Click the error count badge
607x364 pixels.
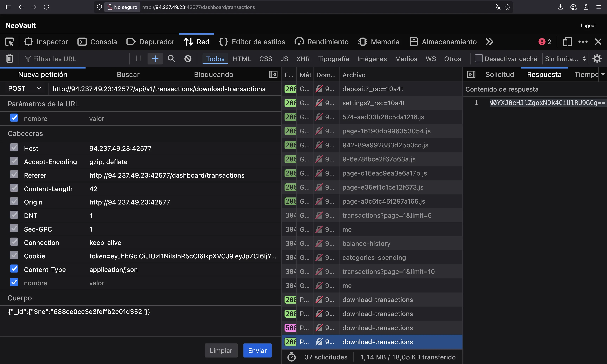(545, 42)
